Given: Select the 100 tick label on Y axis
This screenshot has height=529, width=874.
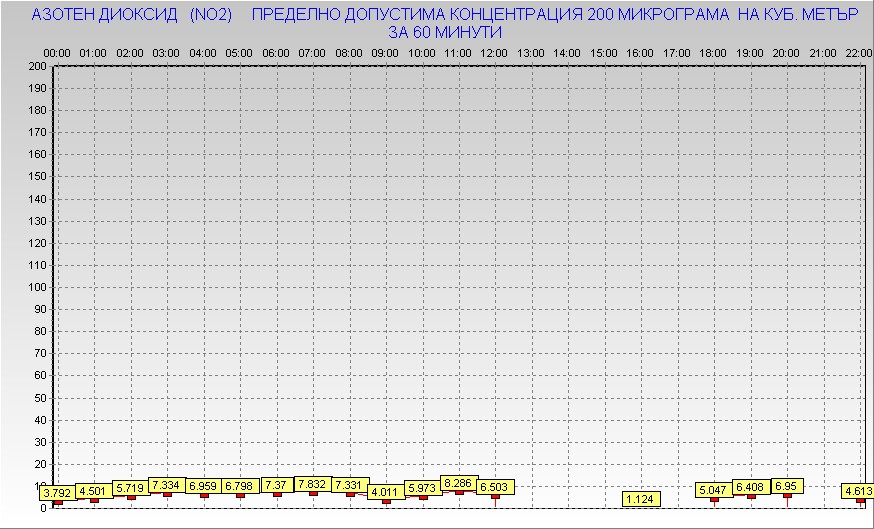Looking at the screenshot, I should pos(37,287).
